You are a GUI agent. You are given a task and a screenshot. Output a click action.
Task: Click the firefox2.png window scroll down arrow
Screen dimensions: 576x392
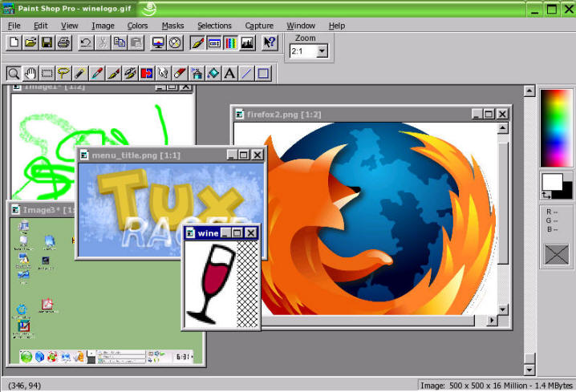tap(502, 309)
